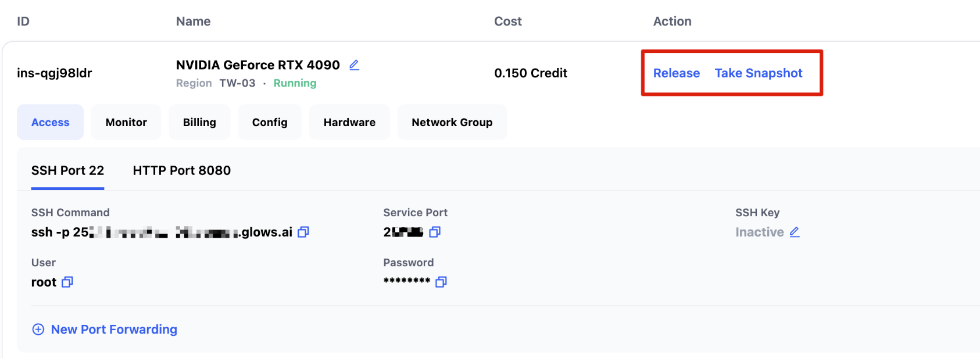Switch to the Network Group tab

(x=452, y=122)
